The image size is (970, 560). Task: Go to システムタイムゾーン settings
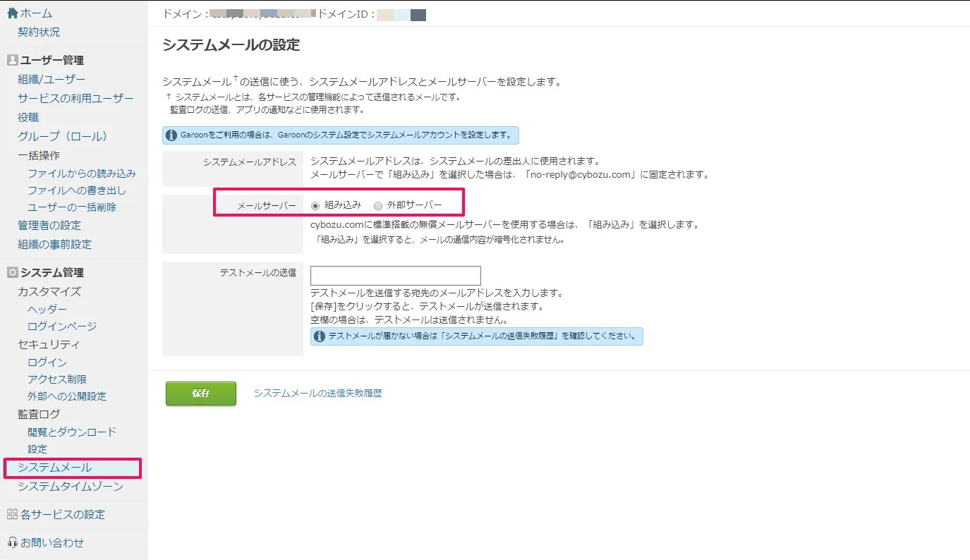tap(71, 487)
